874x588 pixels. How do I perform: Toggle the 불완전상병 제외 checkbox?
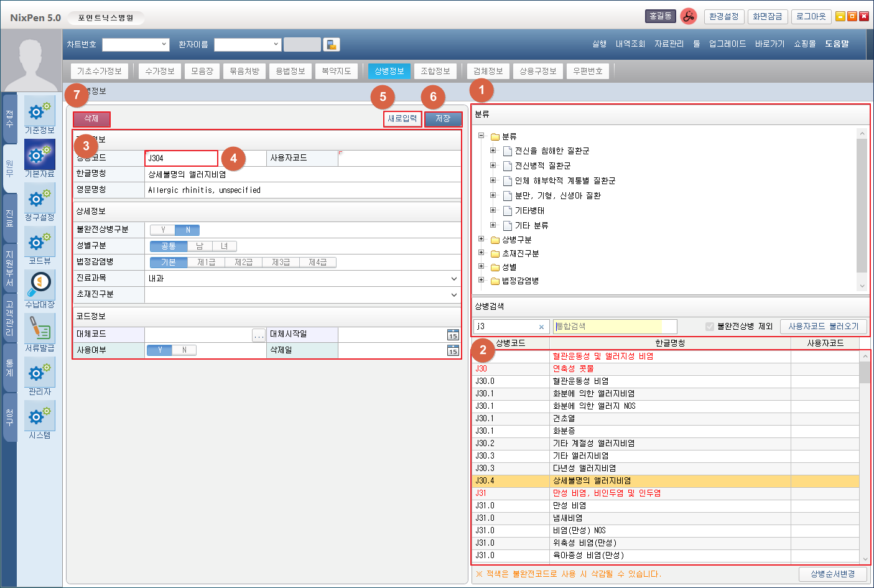[710, 327]
